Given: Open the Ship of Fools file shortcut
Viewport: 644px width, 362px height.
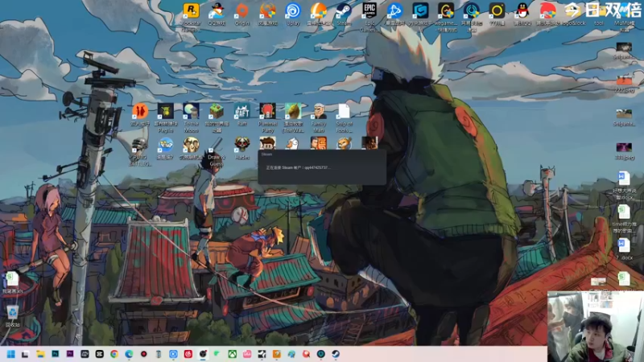Looking at the screenshot, I should tap(344, 111).
